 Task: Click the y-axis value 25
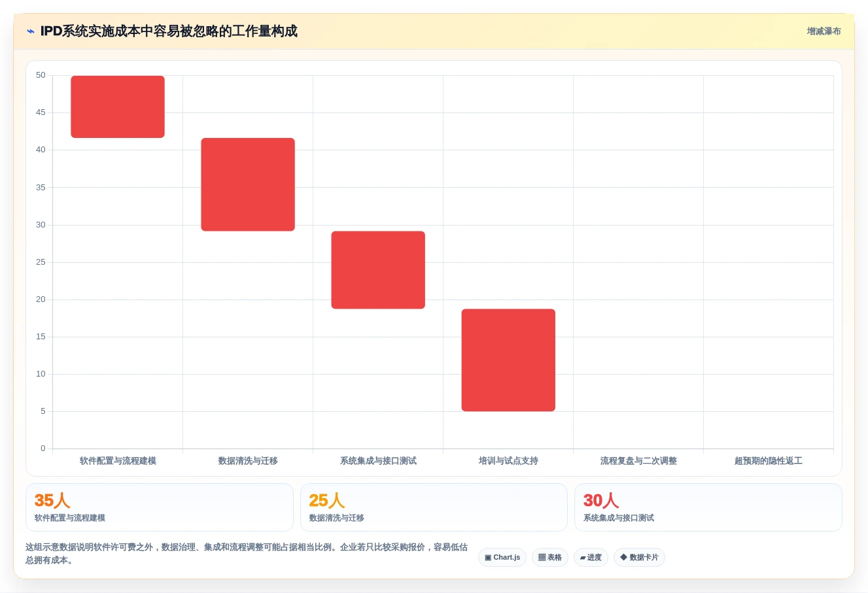pyautogui.click(x=41, y=262)
